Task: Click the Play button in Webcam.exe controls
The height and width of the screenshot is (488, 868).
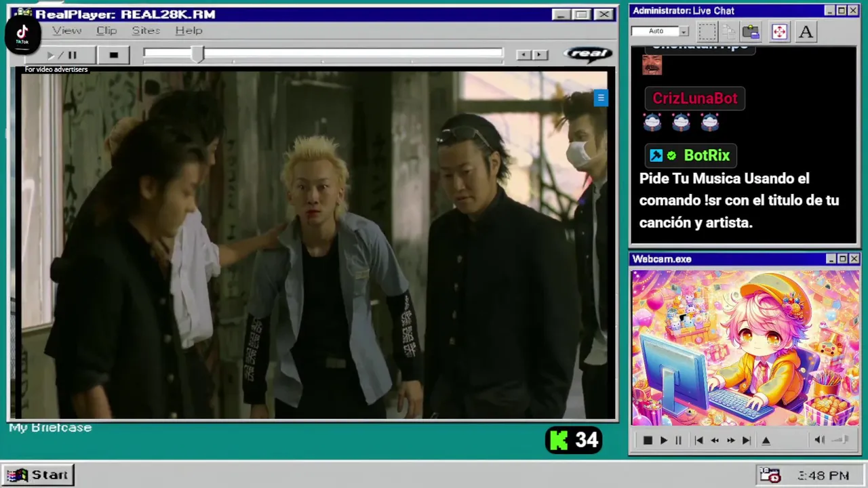Action: [663, 441]
